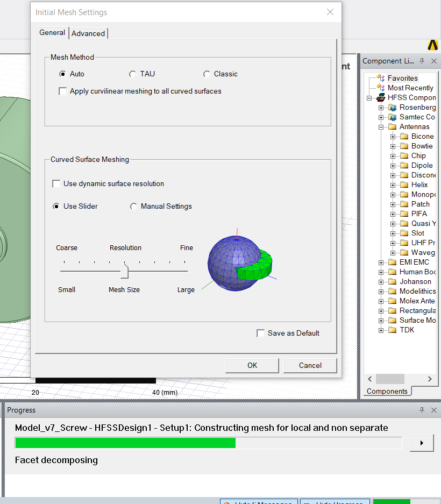Click the Samtec globe folder icon

point(393,117)
